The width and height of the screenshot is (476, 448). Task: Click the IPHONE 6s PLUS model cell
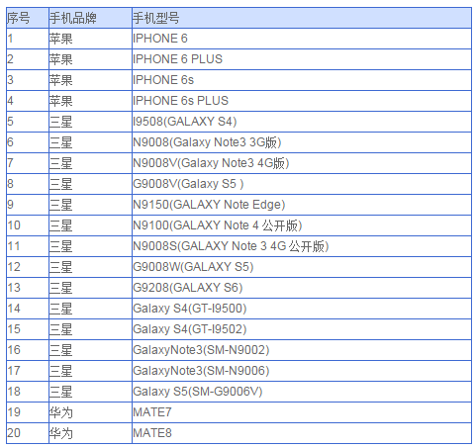click(x=302, y=101)
